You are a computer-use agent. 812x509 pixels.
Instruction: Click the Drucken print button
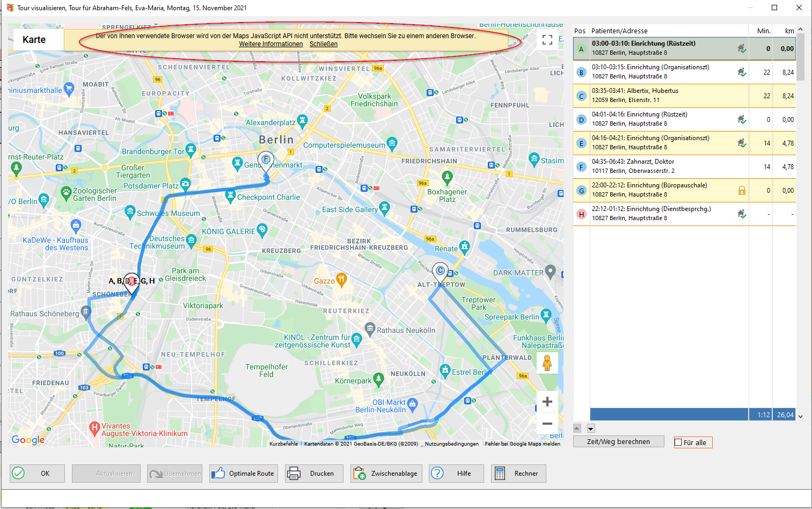314,474
